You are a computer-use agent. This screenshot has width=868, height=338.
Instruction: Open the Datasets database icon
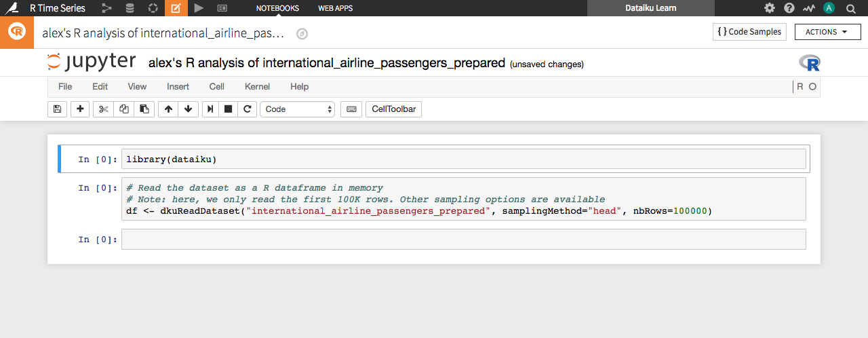click(130, 8)
